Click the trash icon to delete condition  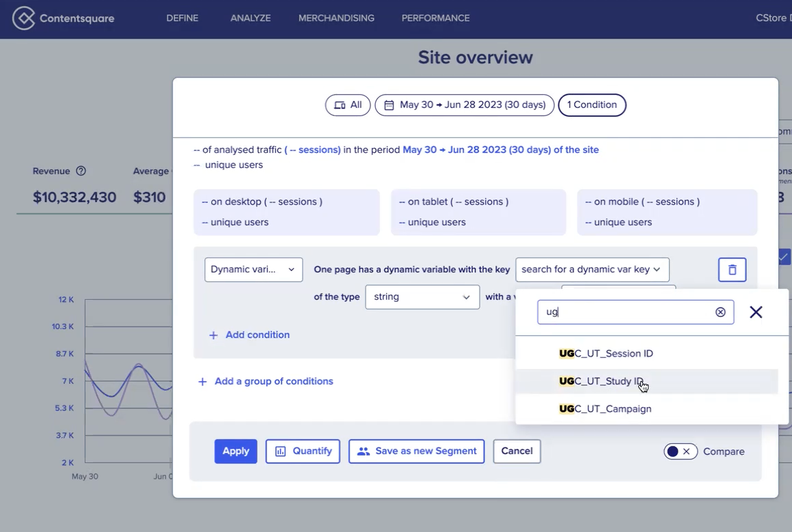732,270
